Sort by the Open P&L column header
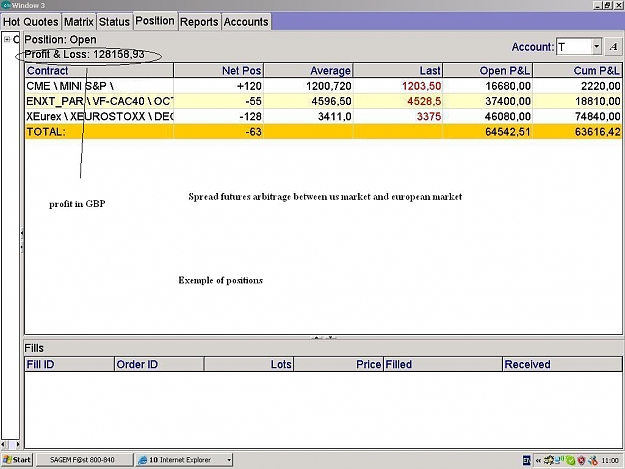The image size is (625, 469). coord(488,71)
